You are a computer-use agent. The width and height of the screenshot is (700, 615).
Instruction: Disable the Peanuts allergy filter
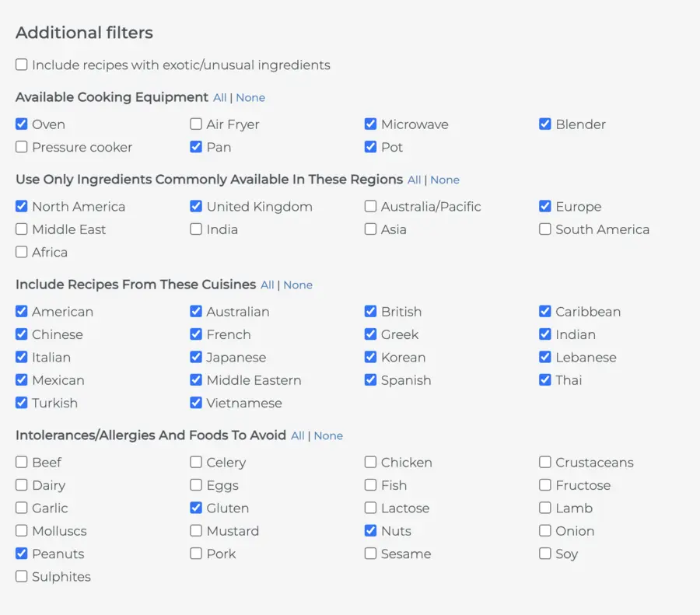(x=21, y=554)
